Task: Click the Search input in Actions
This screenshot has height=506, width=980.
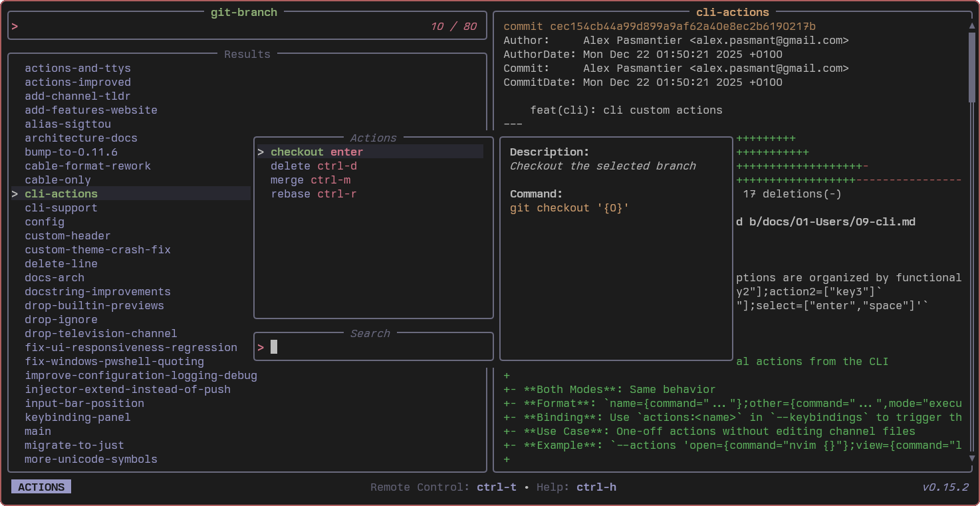Action: pos(379,347)
